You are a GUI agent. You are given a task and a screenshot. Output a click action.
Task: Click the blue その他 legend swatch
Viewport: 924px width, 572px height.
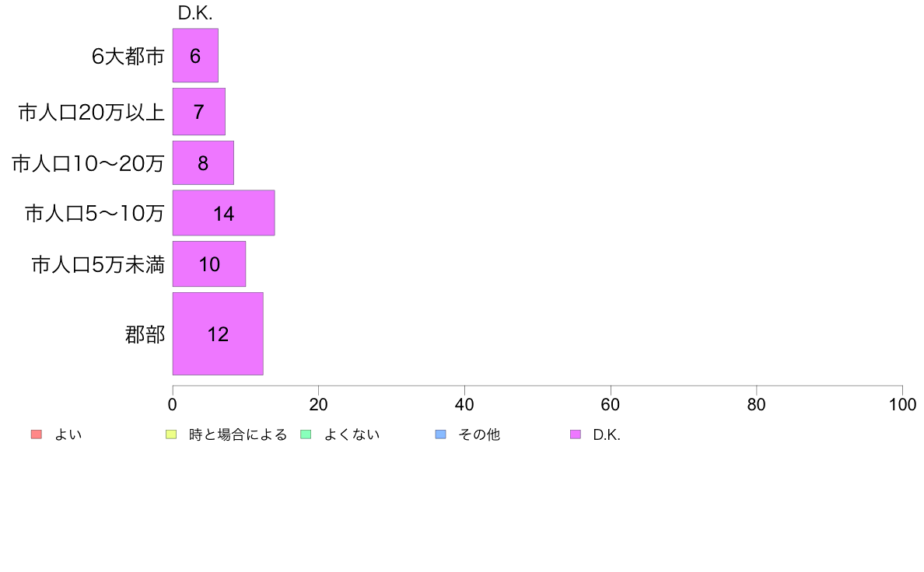(x=441, y=434)
